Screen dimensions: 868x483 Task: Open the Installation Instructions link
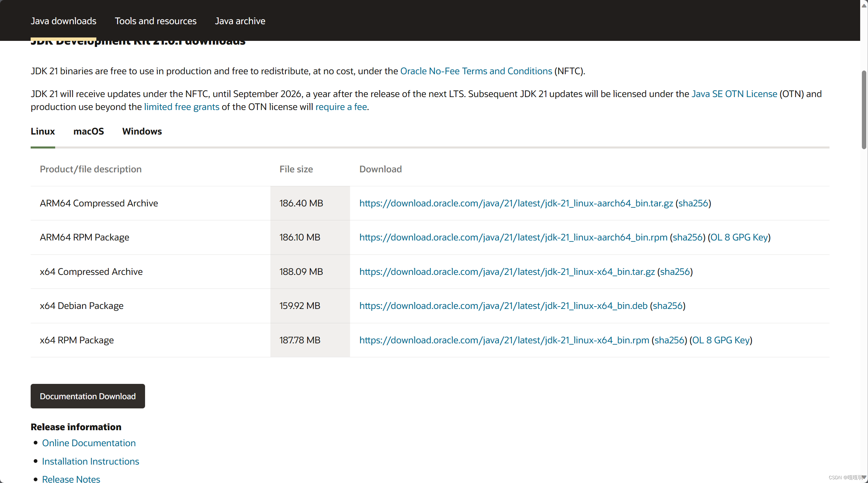[91, 462]
